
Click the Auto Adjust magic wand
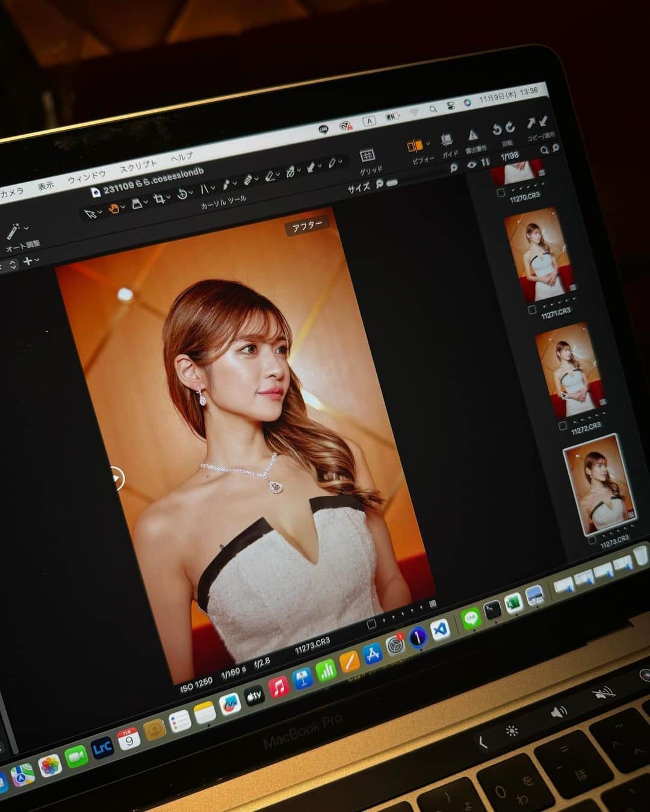point(13,231)
